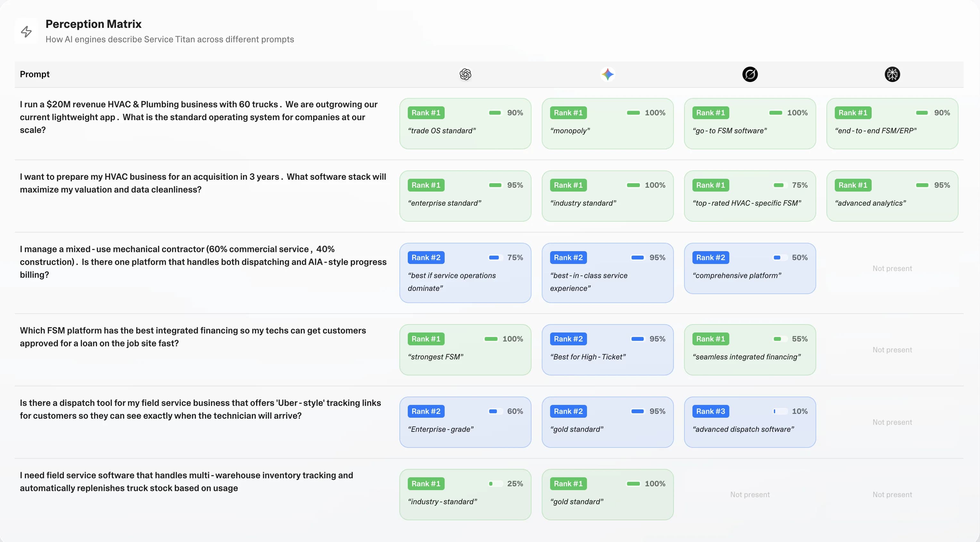Open the "trade OS standard" card

(x=465, y=124)
